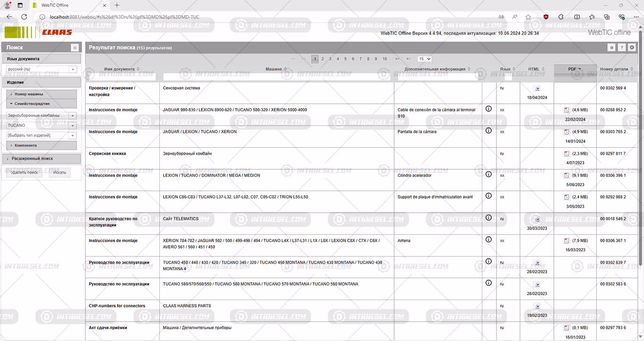Show info icon for Cilindro acelerador row
644x341 pixels.
coord(488,174)
